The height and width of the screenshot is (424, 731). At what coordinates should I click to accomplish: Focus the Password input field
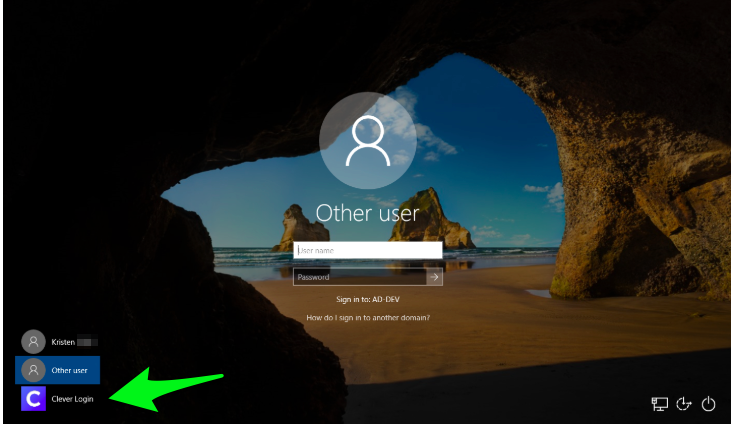pyautogui.click(x=359, y=277)
